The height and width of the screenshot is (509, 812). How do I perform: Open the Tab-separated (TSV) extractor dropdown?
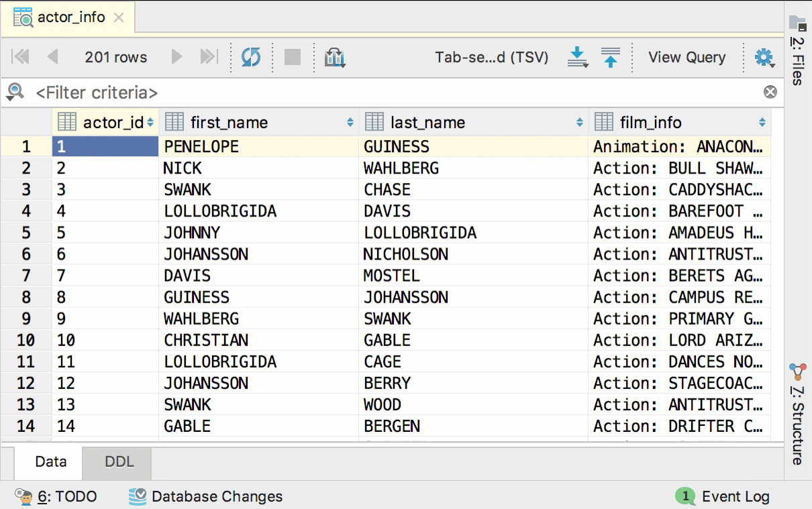492,57
